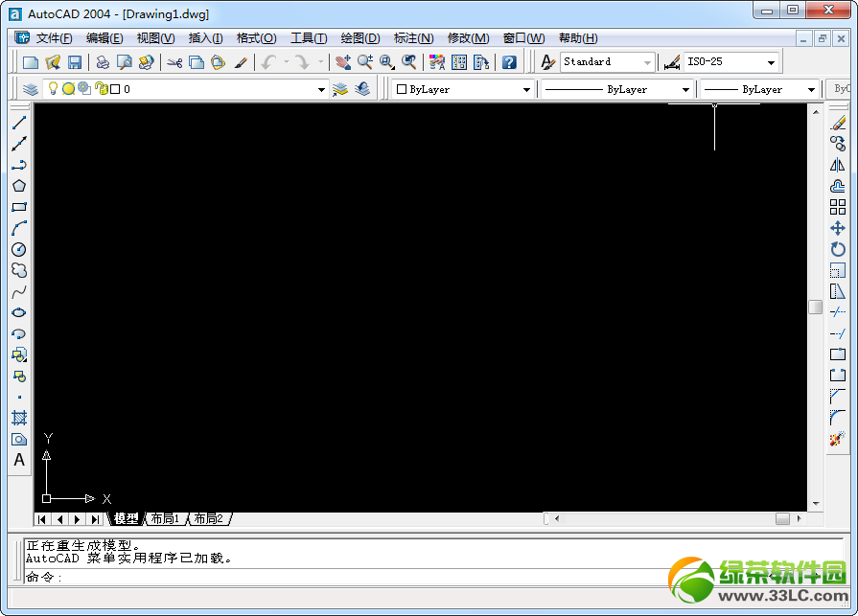This screenshot has width=858, height=616.
Task: Open the Layer Properties Manager icon
Action: [x=31, y=89]
